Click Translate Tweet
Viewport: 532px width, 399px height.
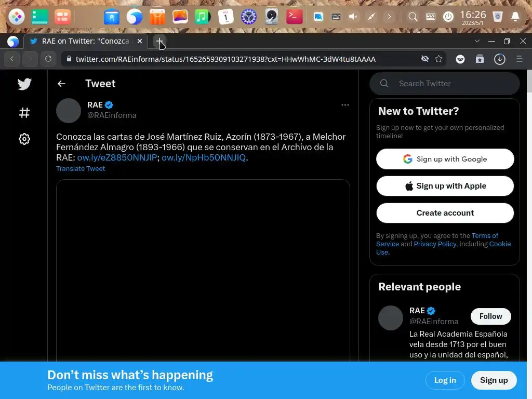click(81, 169)
